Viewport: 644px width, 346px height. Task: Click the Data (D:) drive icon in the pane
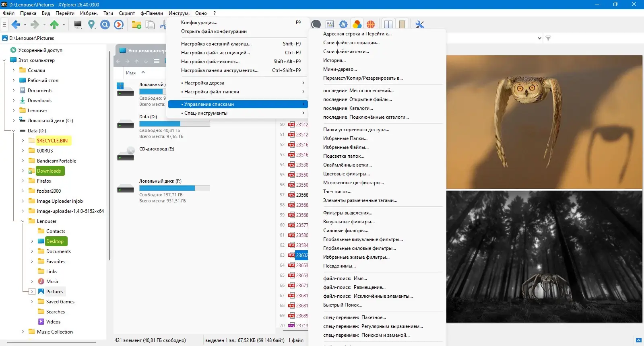126,124
